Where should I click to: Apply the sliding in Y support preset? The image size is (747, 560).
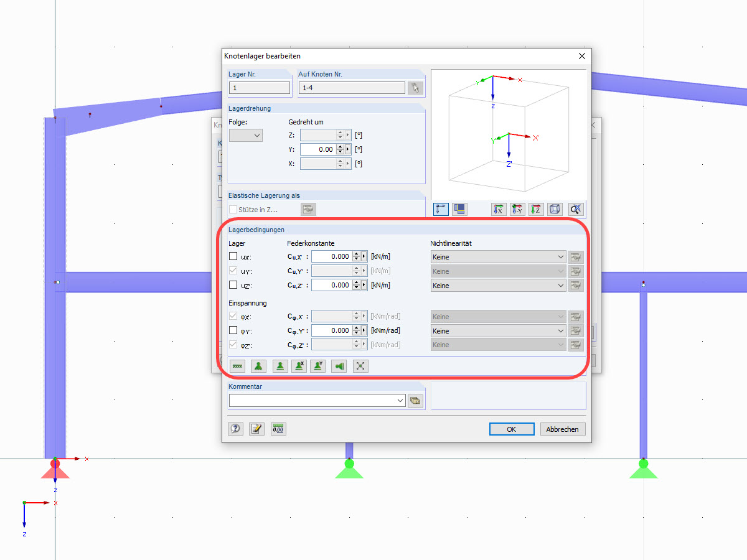318,366
